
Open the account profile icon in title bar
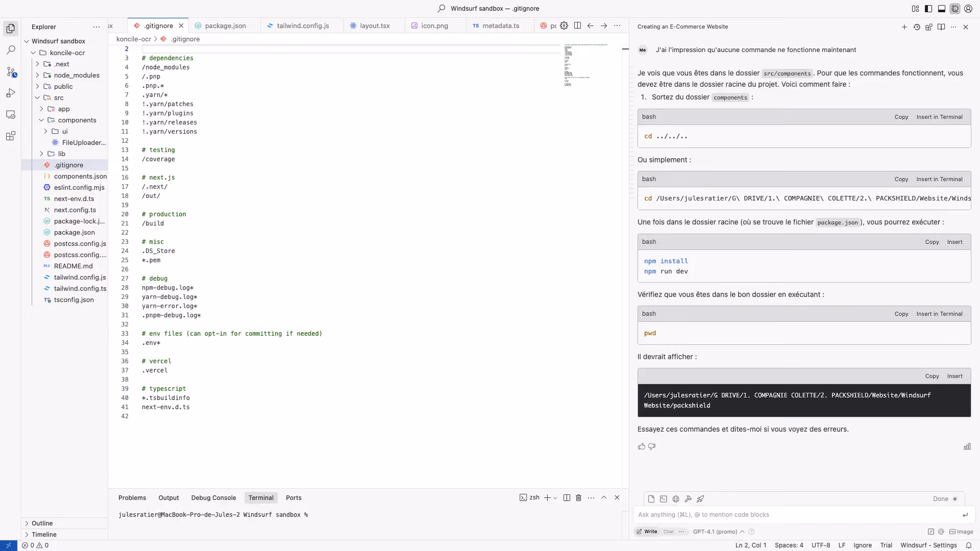point(968,9)
